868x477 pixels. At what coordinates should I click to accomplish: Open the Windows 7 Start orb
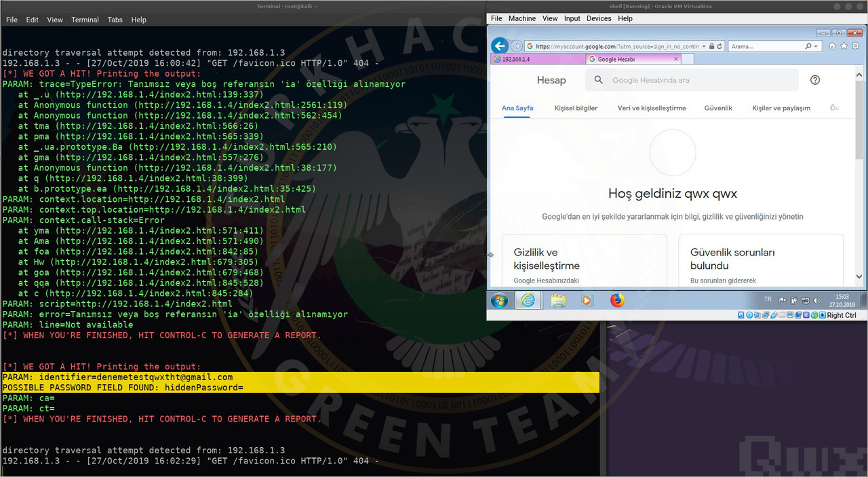[499, 300]
